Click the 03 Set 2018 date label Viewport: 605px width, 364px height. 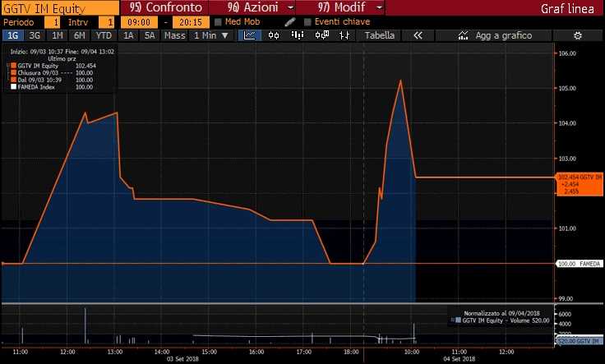point(182,359)
